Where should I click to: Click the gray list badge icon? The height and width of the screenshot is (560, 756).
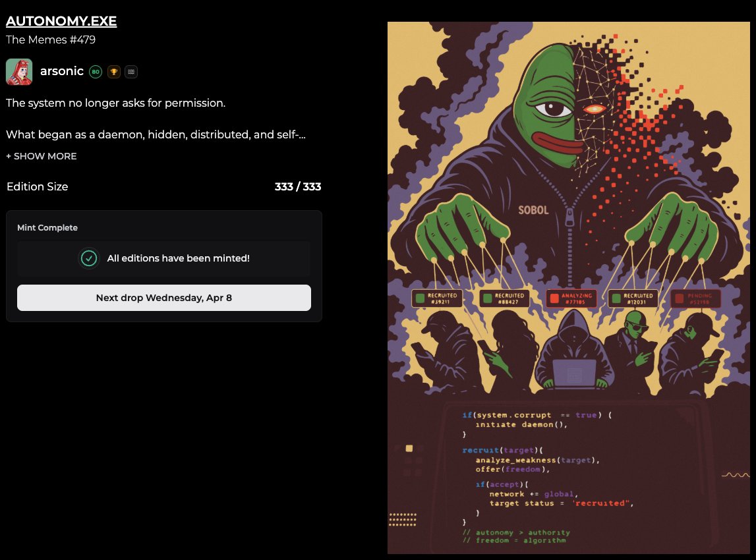tap(131, 72)
